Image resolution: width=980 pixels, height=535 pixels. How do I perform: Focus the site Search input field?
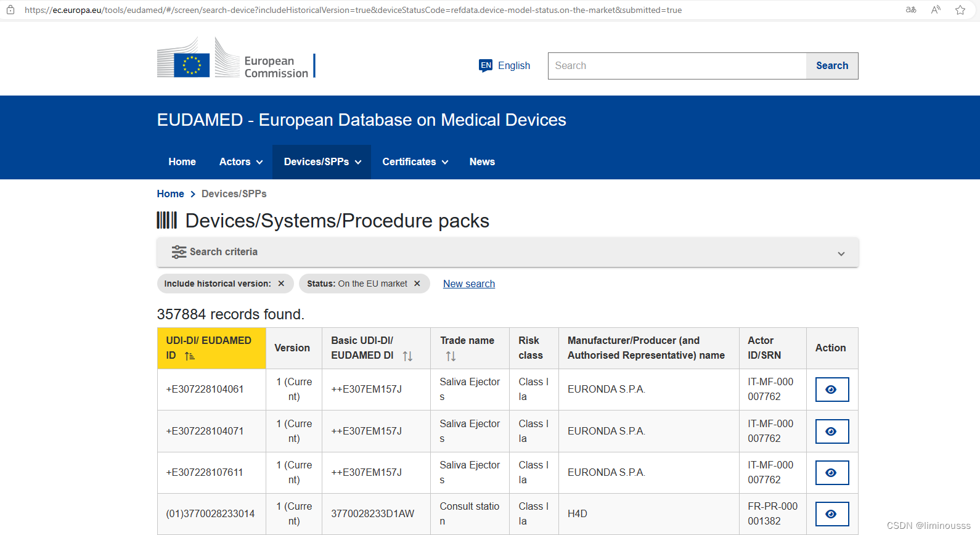pyautogui.click(x=677, y=66)
